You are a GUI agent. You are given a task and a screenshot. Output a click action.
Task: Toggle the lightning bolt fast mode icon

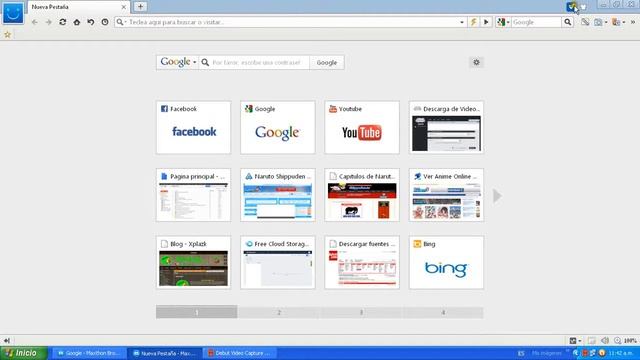473,22
